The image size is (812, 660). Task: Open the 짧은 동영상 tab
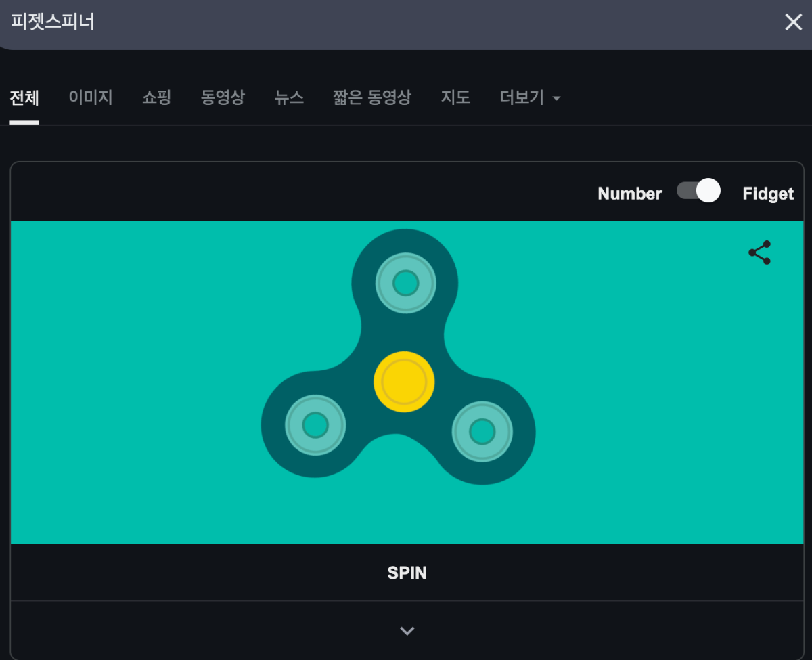[371, 97]
